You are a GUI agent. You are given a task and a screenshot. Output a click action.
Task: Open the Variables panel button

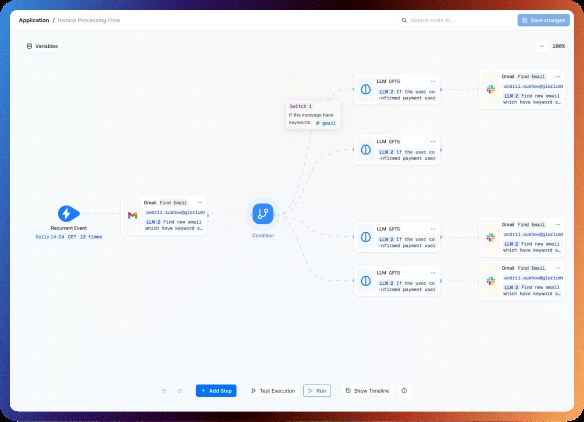coord(42,46)
